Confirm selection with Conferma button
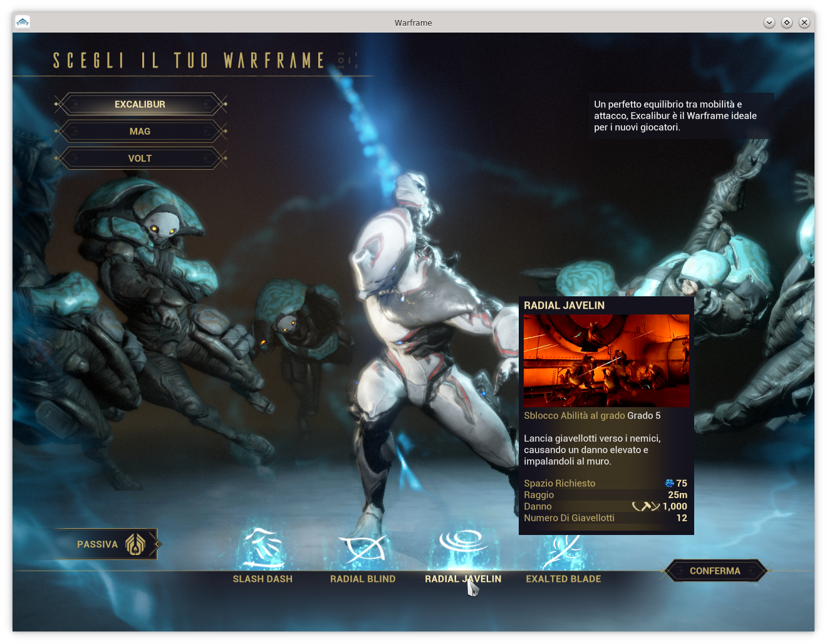Screen dimensions: 827x644 pos(715,571)
